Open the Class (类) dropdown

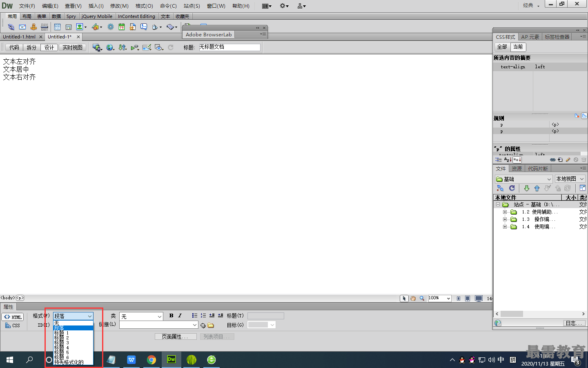(141, 316)
